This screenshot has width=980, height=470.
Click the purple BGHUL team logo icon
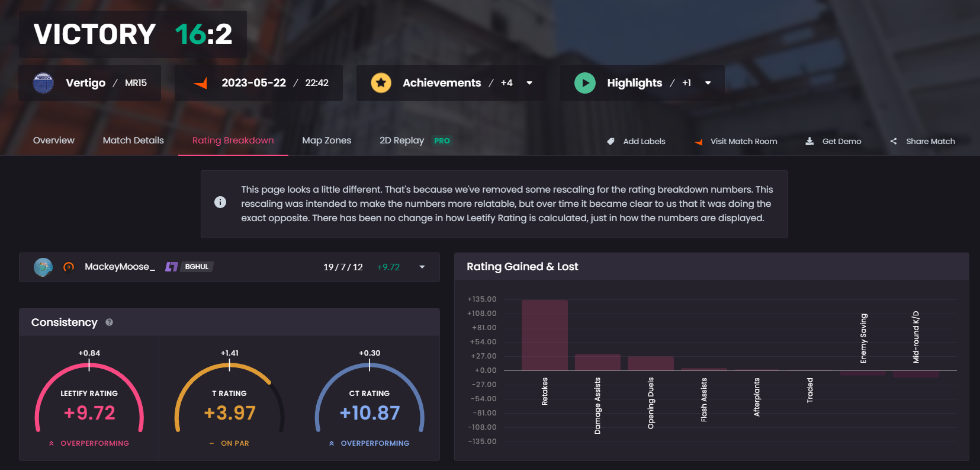tap(172, 267)
